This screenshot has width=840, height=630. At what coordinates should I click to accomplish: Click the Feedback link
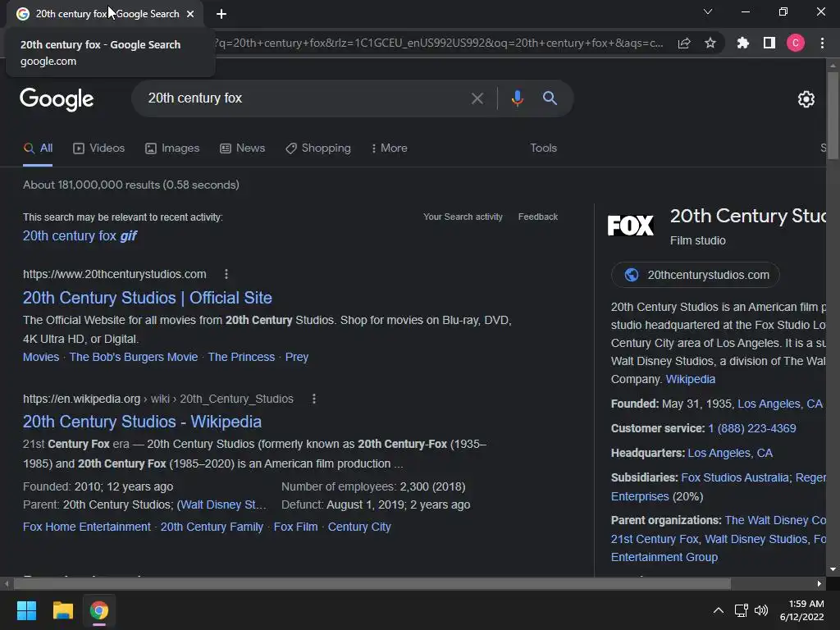[x=538, y=217]
